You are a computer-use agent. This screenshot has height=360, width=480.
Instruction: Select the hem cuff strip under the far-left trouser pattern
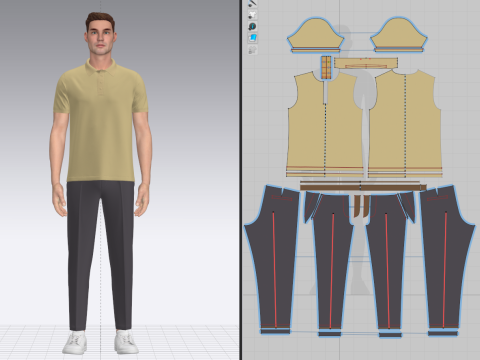point(275,331)
